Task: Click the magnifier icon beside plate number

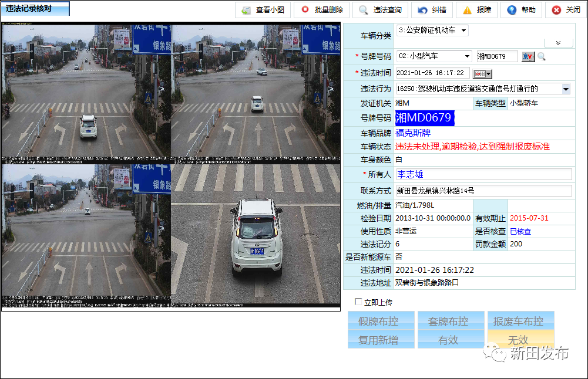Action: [542, 56]
